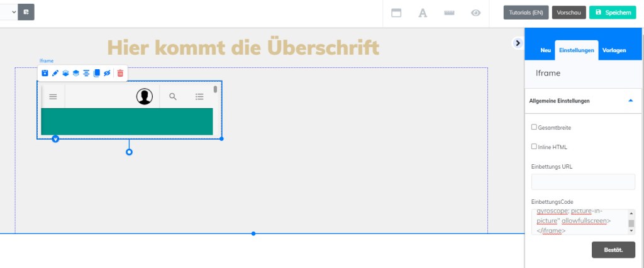Image resolution: width=644 pixels, height=268 pixels.
Task: Switch to the Vorlagen tab
Action: point(614,50)
